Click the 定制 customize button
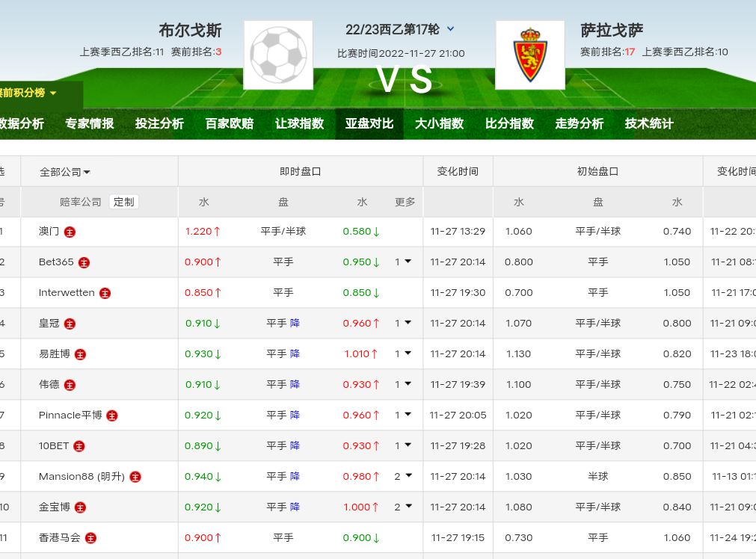This screenshot has width=756, height=559. point(124,202)
